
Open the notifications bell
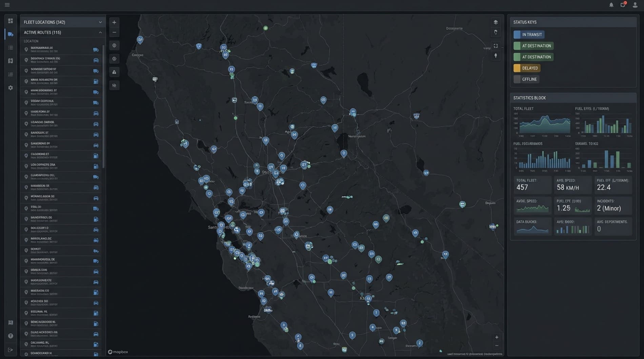pos(611,5)
